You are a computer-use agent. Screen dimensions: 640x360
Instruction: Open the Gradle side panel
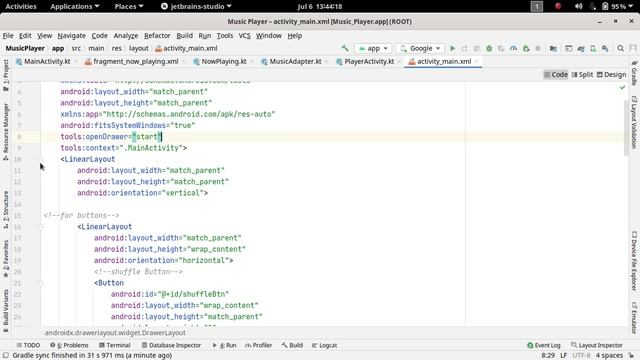[x=634, y=73]
